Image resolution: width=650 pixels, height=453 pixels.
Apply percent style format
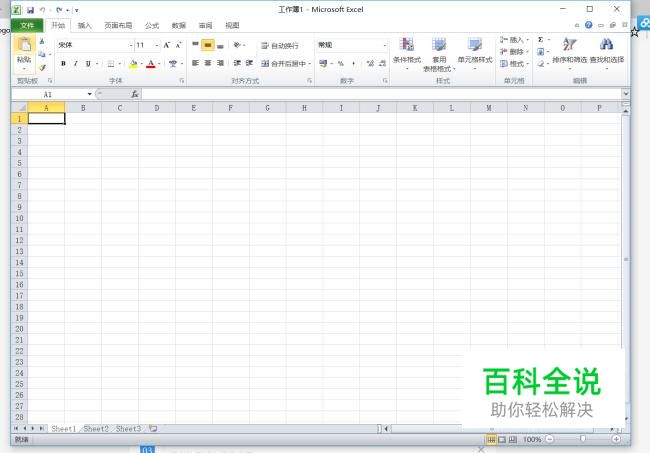(x=341, y=63)
